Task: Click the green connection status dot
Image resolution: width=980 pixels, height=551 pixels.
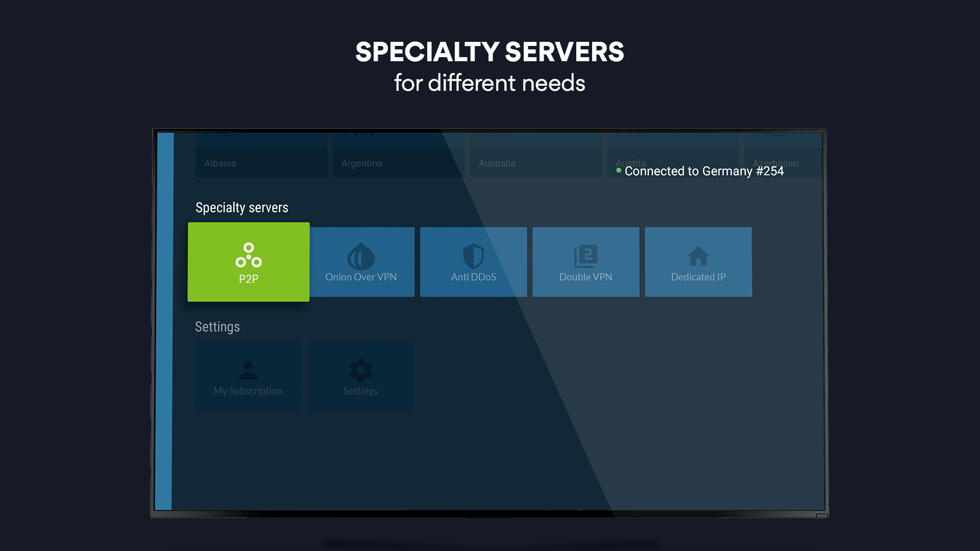Action: pyautogui.click(x=619, y=170)
